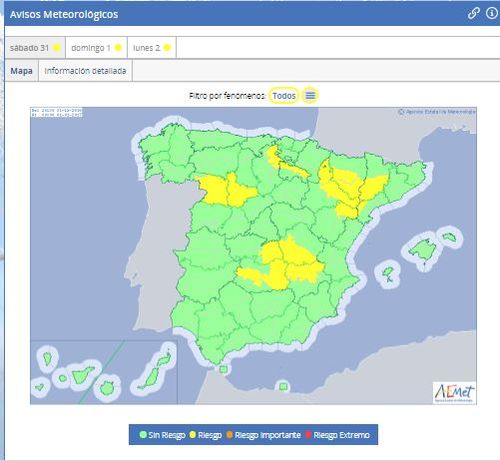Click the Agencia Estatal de Meteorología copyright text
Screen dimensions: 500x461
click(x=437, y=112)
